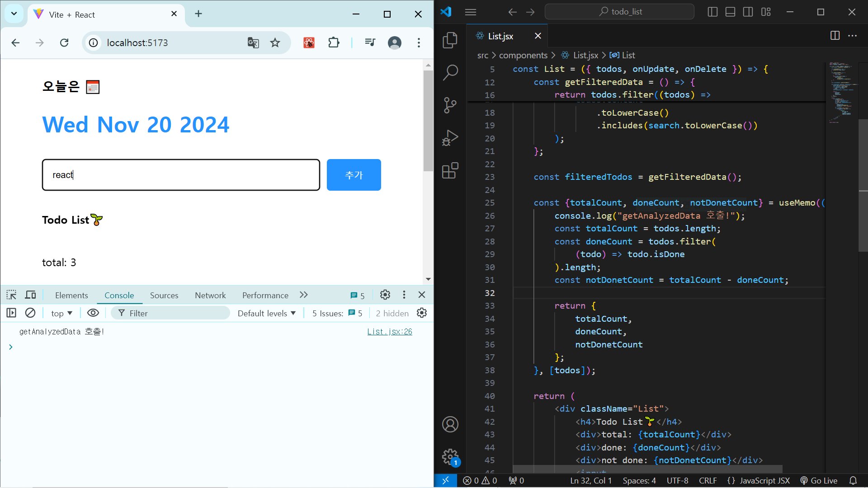Switch to the Network tab
Viewport: 868px width, 488px height.
210,295
